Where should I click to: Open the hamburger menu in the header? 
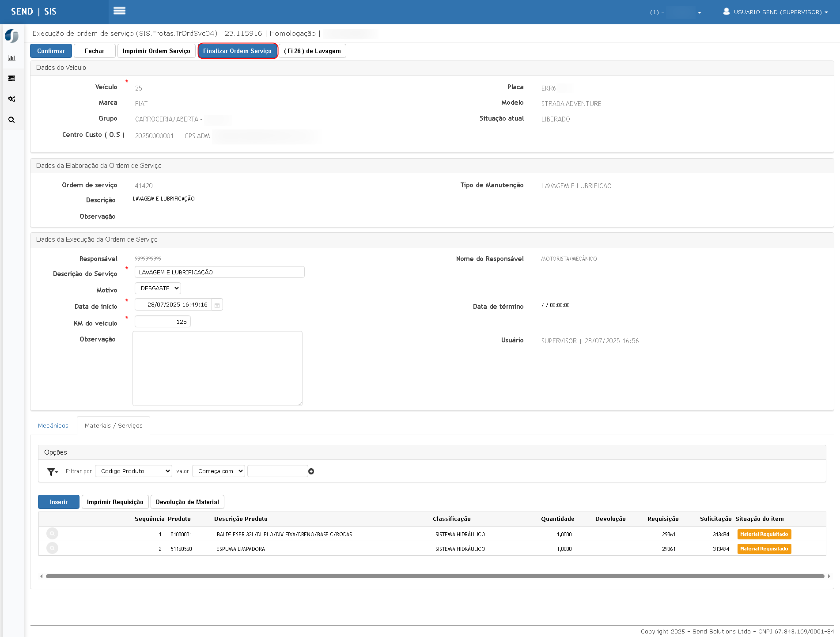tap(119, 11)
